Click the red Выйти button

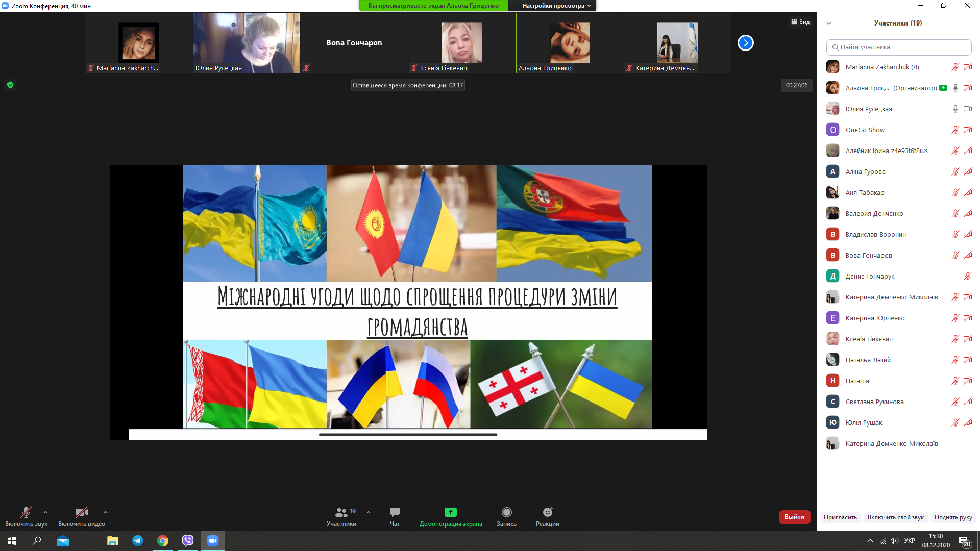pos(794,517)
